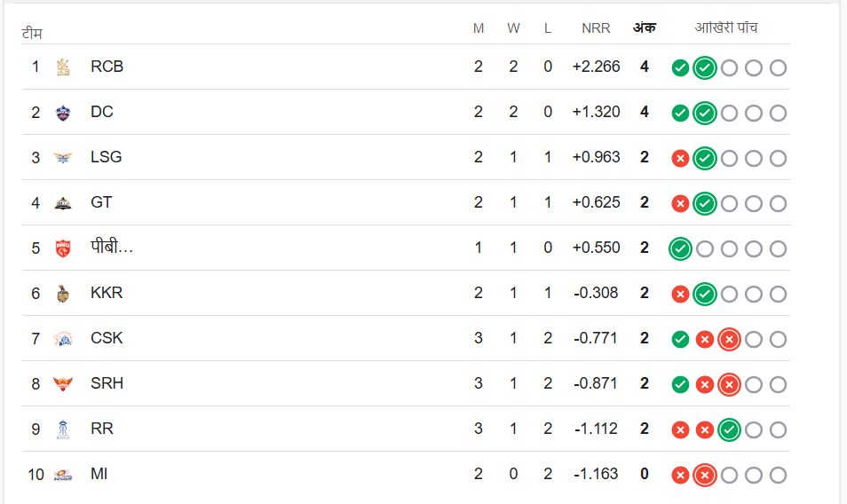Click the LSG team logo
847x504 pixels.
click(62, 157)
